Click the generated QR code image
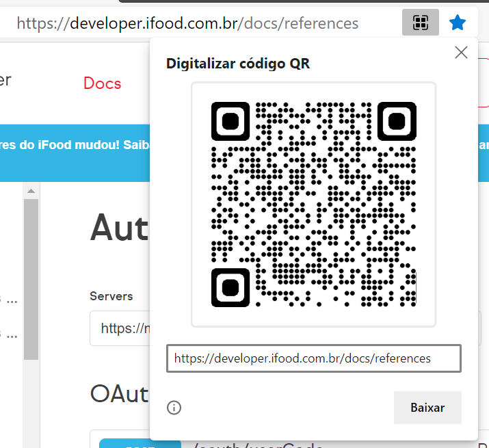This screenshot has width=489, height=448. coord(313,205)
